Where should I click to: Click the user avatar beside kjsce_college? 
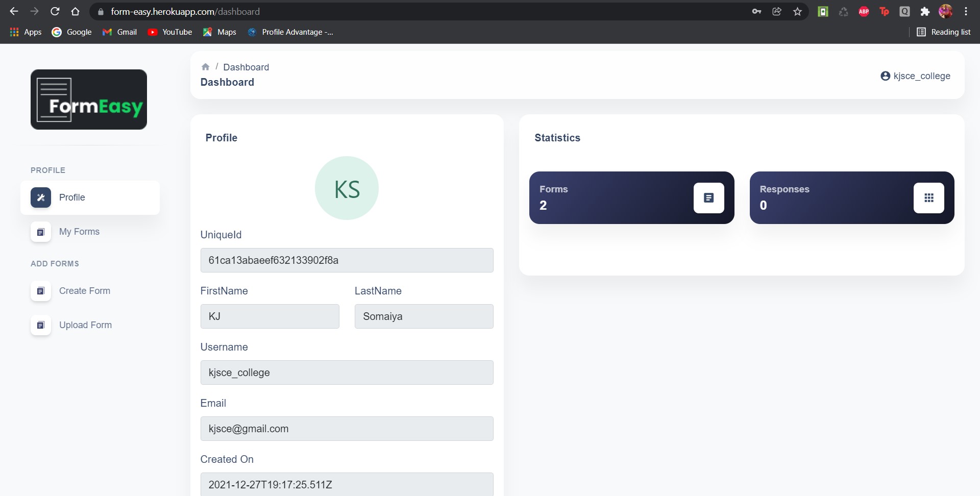[x=886, y=76]
